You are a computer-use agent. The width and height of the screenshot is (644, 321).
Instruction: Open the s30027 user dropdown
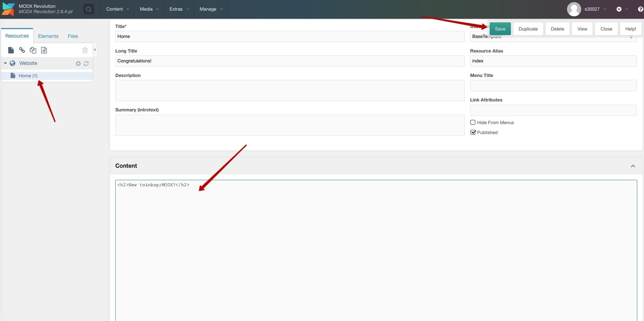click(x=595, y=9)
